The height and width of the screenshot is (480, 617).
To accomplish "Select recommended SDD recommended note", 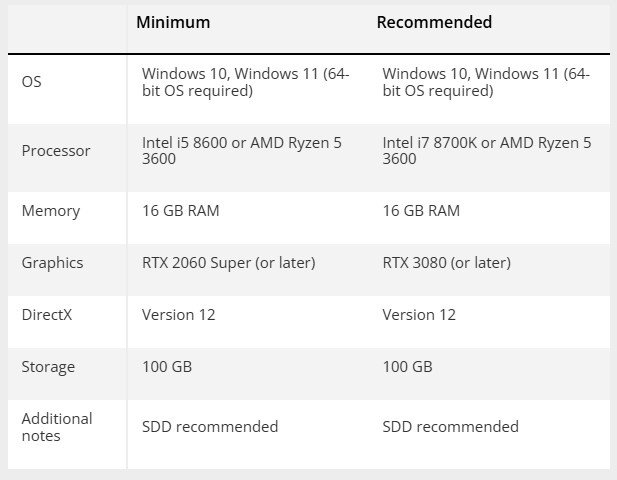I will pos(451,426).
